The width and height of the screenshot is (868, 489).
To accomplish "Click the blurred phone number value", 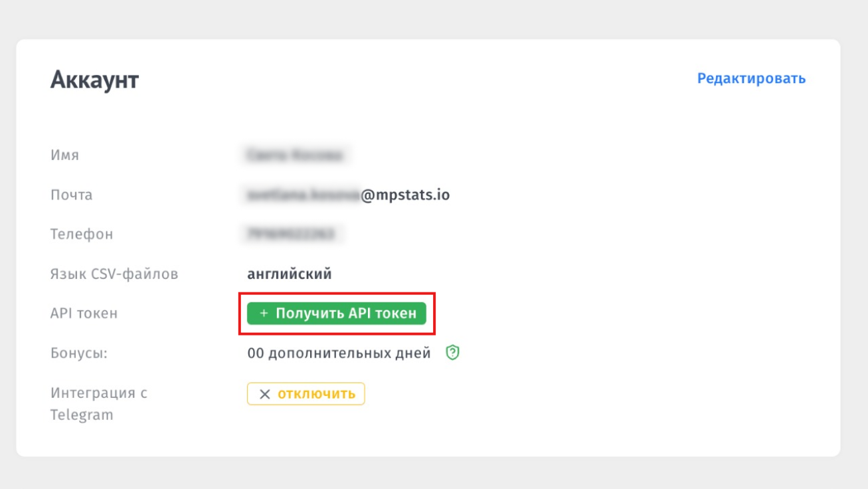I will 290,235.
